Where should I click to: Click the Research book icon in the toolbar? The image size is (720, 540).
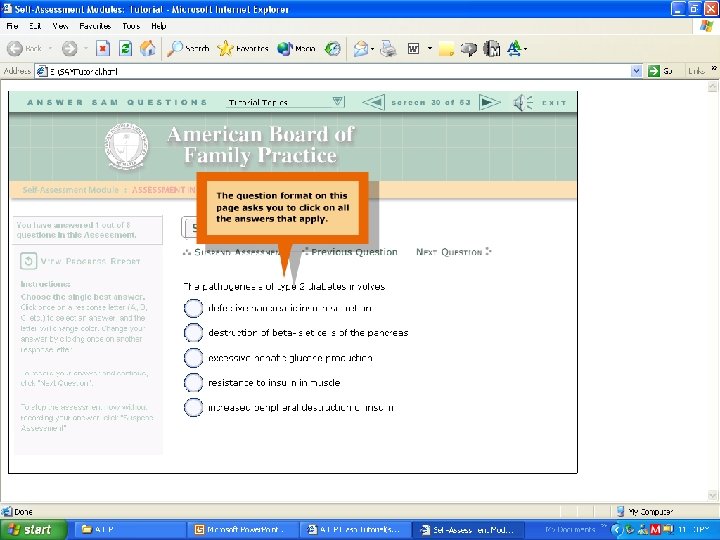(x=492, y=48)
